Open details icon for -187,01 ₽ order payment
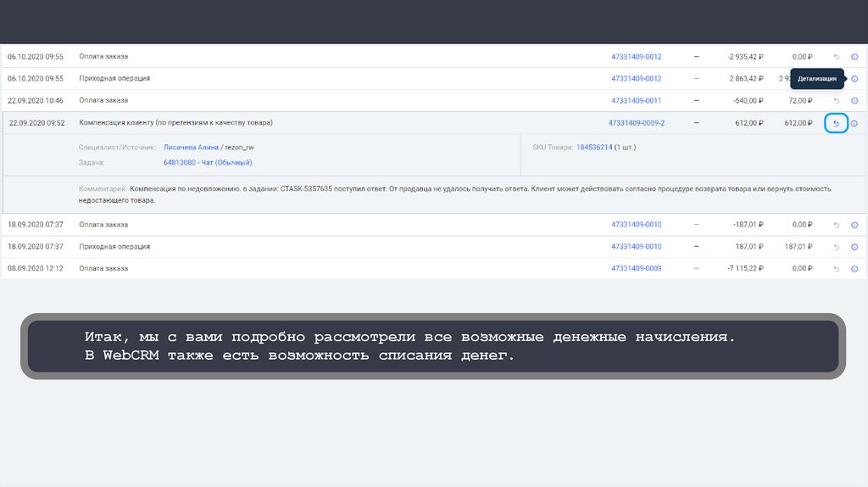The width and height of the screenshot is (868, 487). [854, 225]
